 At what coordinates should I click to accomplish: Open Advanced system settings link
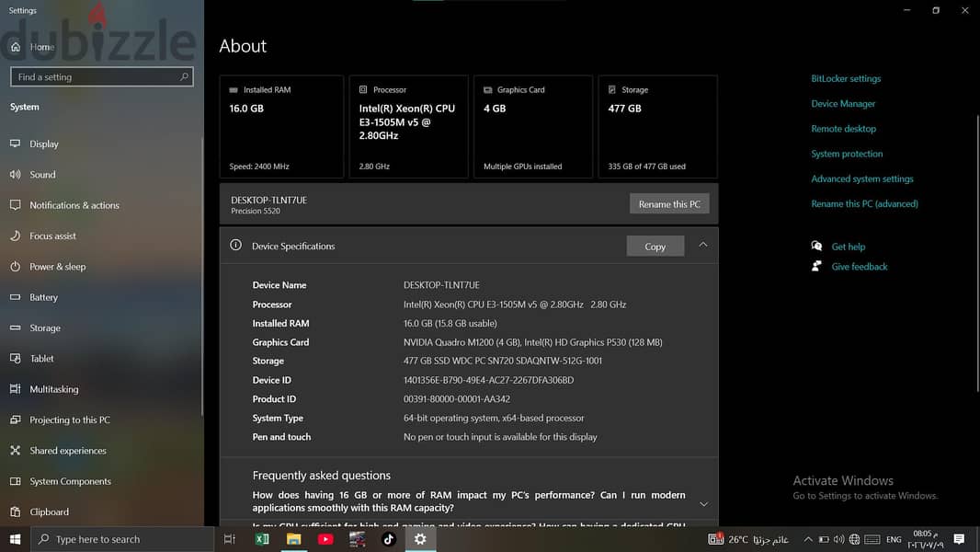(862, 178)
